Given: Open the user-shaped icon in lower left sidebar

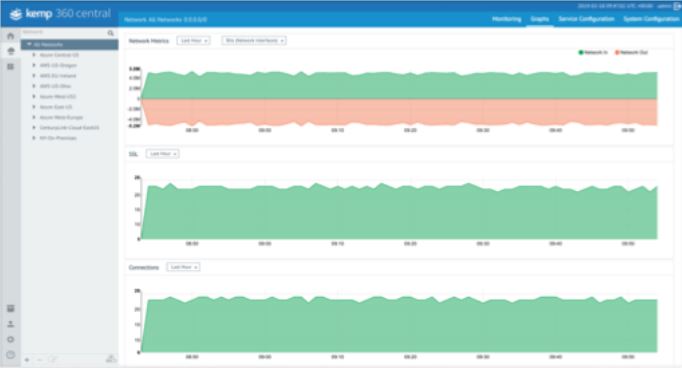Looking at the screenshot, I should pos(10,324).
